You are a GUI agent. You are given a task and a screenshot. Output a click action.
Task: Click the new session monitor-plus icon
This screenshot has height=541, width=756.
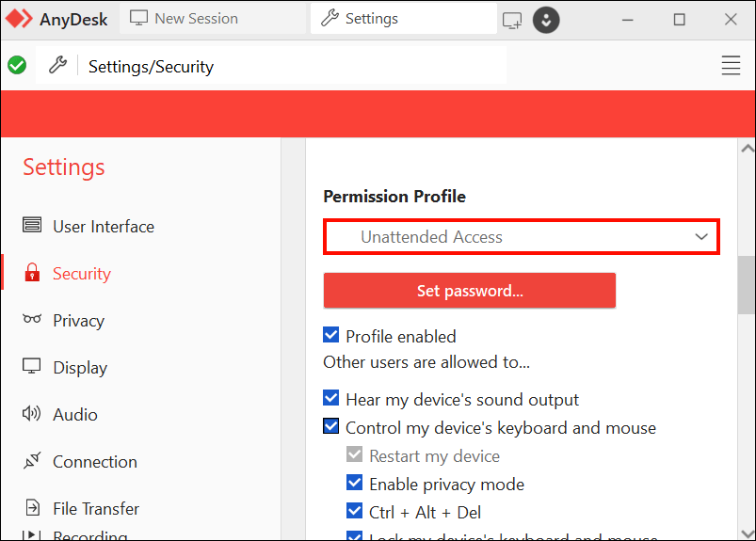(512, 20)
